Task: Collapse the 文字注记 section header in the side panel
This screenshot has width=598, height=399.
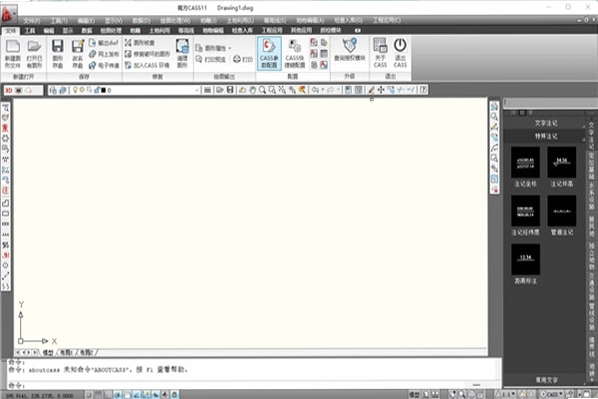Action: [545, 123]
